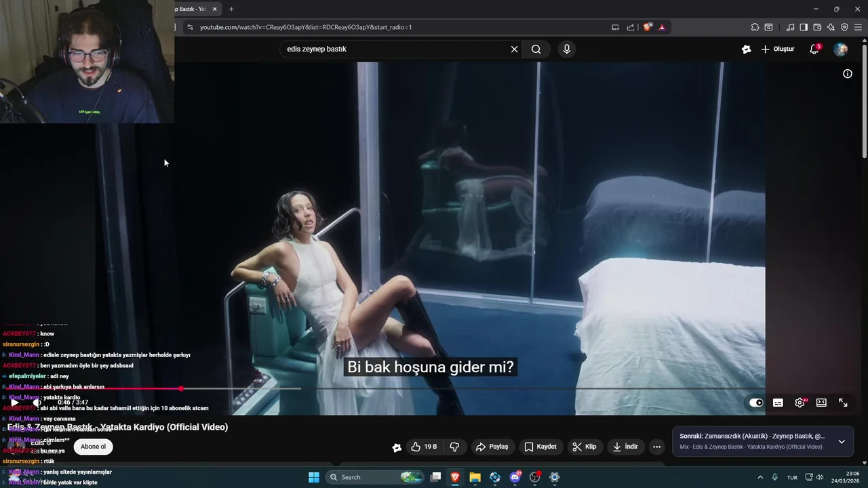The width and height of the screenshot is (868, 488).
Task: Open Brave Leo AI sparkle icon
Action: [831, 27]
